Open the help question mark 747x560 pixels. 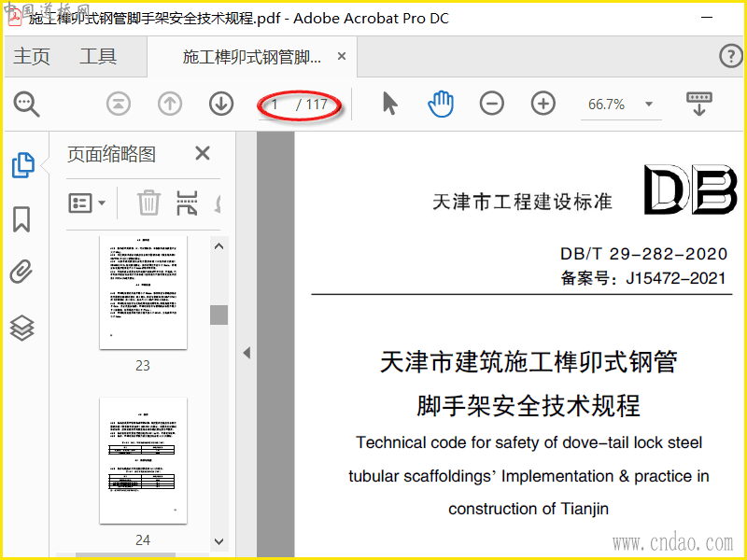[x=731, y=56]
